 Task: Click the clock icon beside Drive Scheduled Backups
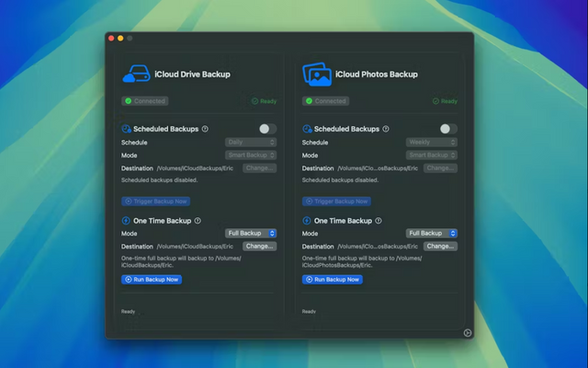[x=127, y=129]
